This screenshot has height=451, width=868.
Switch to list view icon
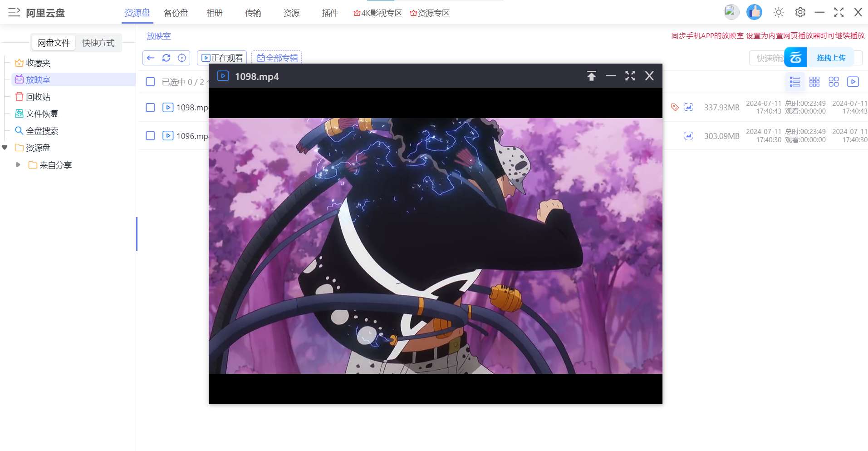click(x=795, y=82)
